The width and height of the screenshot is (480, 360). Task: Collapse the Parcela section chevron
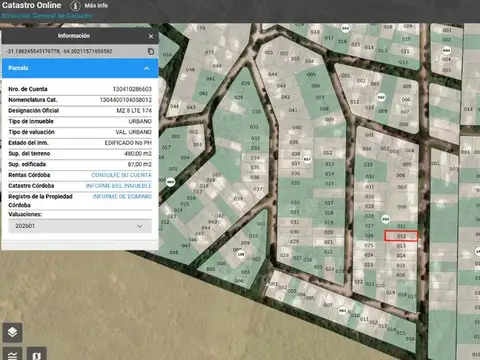(x=146, y=68)
